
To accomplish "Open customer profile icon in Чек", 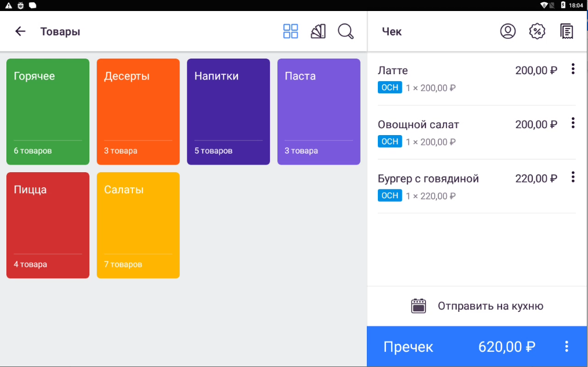I will coord(508,31).
